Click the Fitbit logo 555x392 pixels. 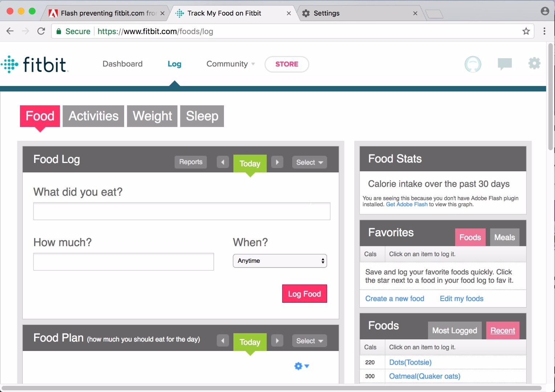coord(34,64)
